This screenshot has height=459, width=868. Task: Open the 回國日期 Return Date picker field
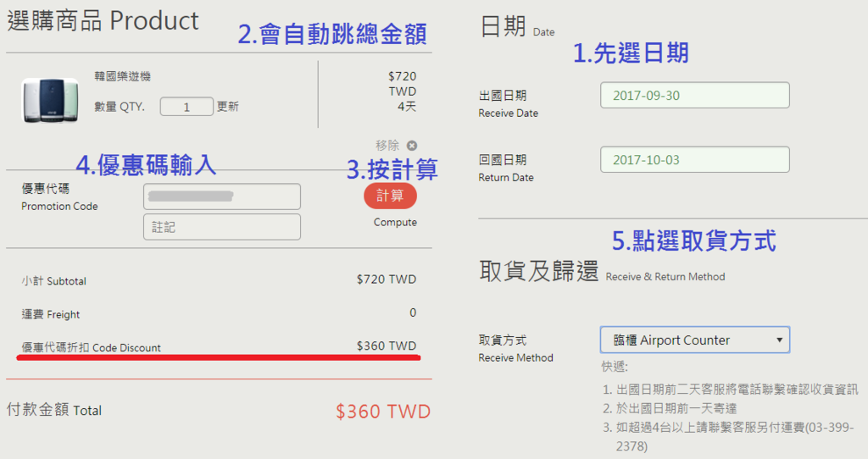695,160
